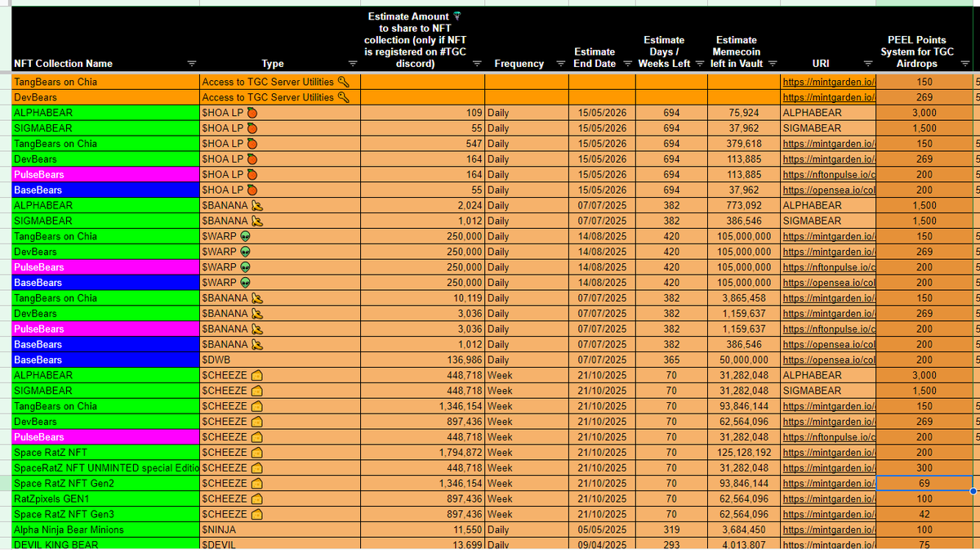Select the cell containing 50,000,000
This screenshot has width=980, height=550.
745,360
